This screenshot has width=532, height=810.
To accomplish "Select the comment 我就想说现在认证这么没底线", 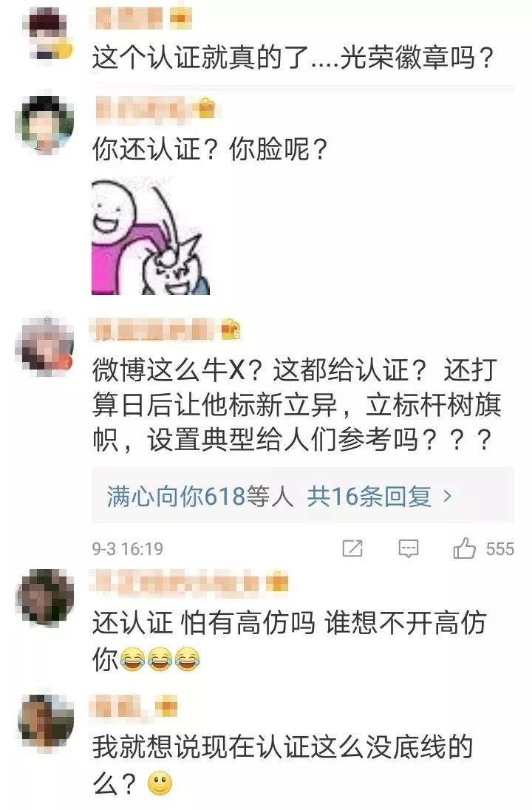I will (x=282, y=765).
